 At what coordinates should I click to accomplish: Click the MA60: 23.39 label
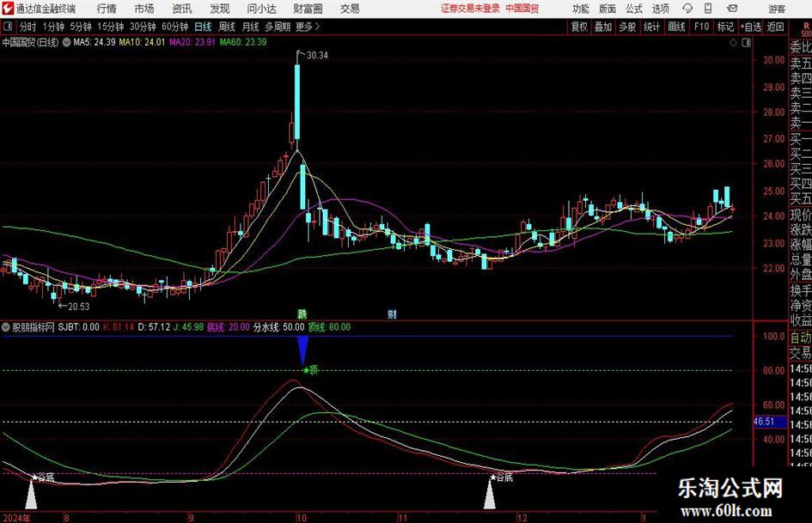point(243,42)
